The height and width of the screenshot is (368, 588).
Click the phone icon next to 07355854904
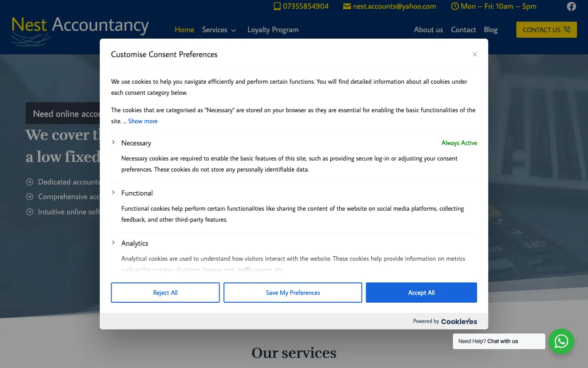[276, 6]
